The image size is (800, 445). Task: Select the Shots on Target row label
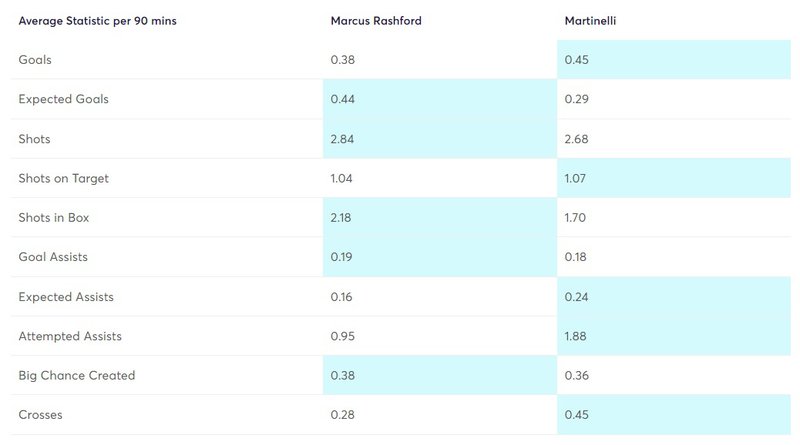[63, 178]
